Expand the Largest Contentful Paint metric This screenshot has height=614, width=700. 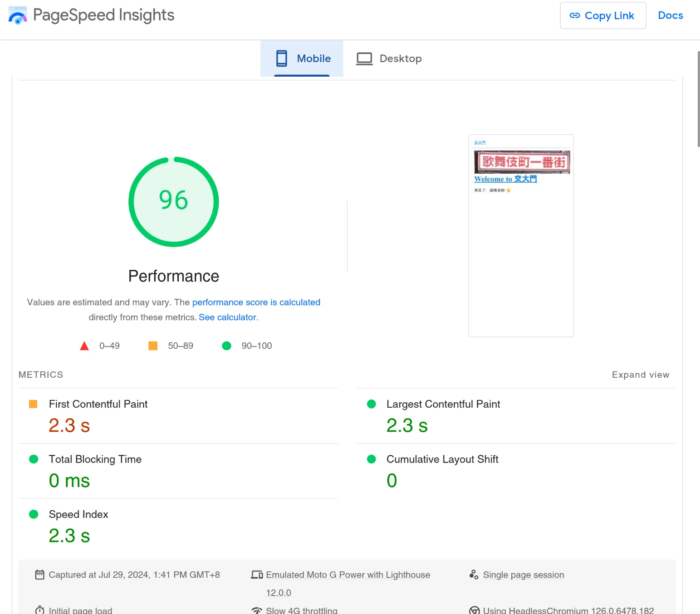pyautogui.click(x=443, y=404)
